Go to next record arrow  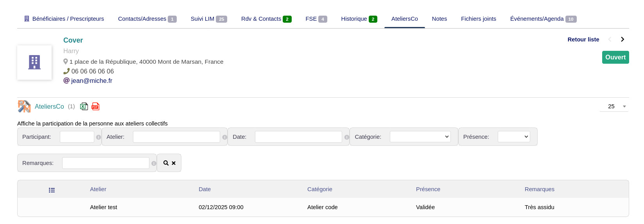(x=622, y=39)
